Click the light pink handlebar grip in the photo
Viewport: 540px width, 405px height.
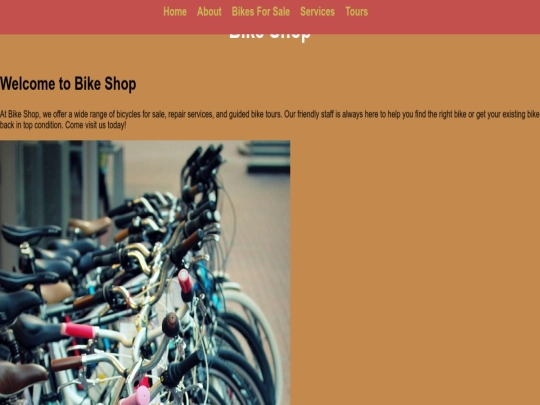[136, 396]
